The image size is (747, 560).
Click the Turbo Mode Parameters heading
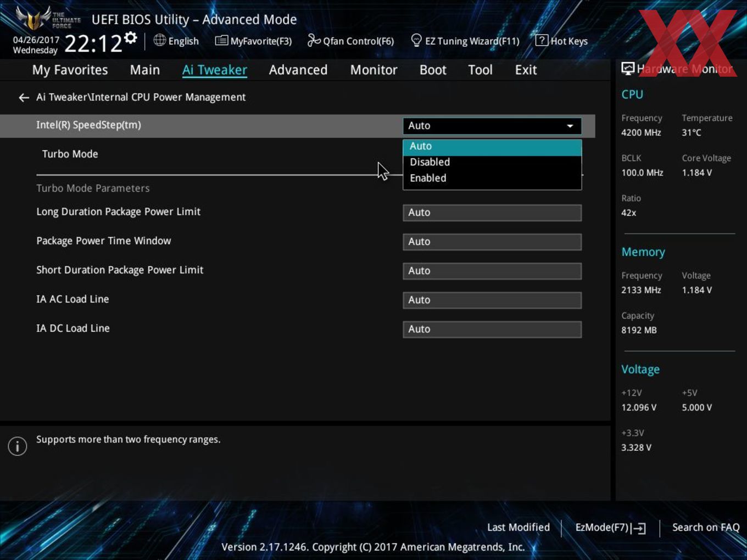coord(93,188)
